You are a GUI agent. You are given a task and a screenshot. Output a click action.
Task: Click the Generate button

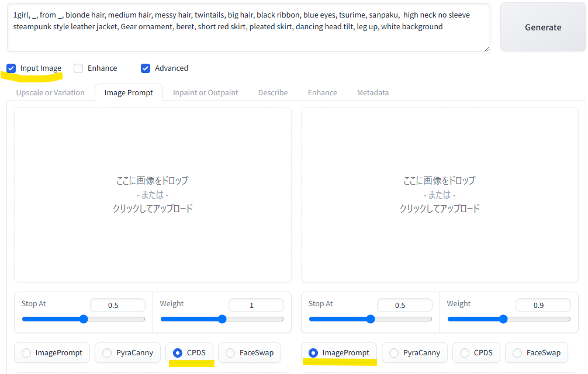click(542, 27)
